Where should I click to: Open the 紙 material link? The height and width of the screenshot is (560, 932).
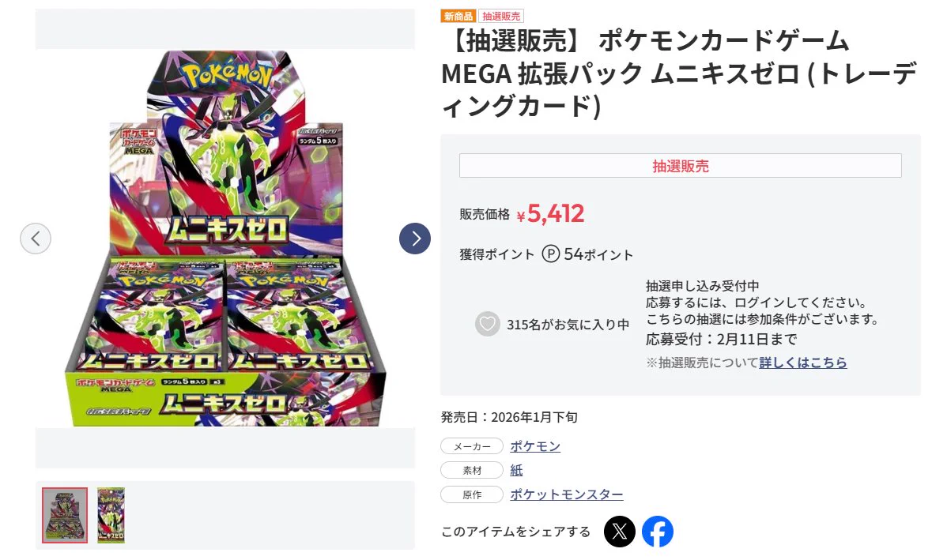coord(516,470)
